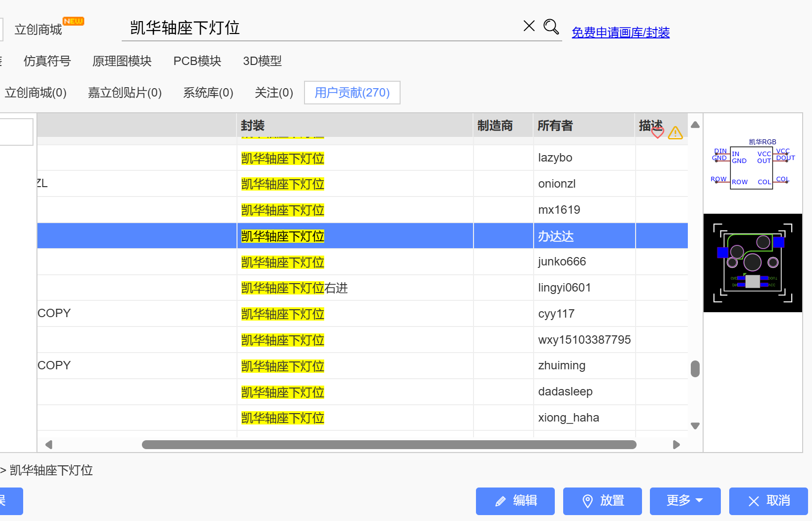Click the 所有者 column header
The height and width of the screenshot is (521, 812).
(x=584, y=126)
